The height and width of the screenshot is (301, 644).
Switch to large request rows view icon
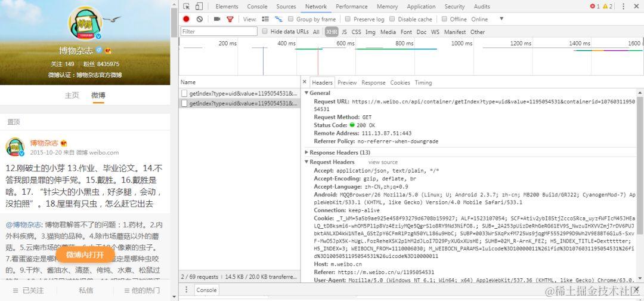pos(265,19)
